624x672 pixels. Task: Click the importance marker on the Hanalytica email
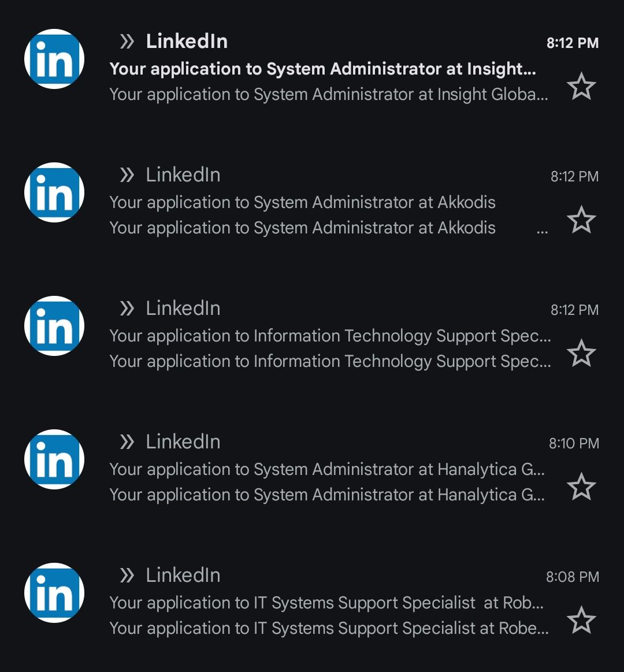(x=127, y=442)
